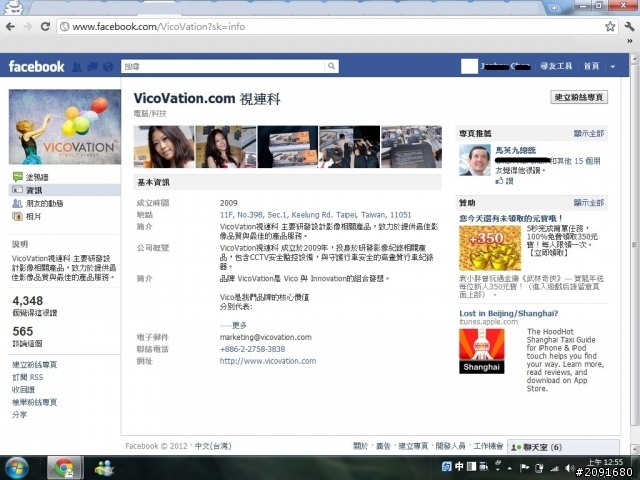Click the phone number +886-2-2758-3838
Screen dimensions: 640x480
click(x=252, y=349)
